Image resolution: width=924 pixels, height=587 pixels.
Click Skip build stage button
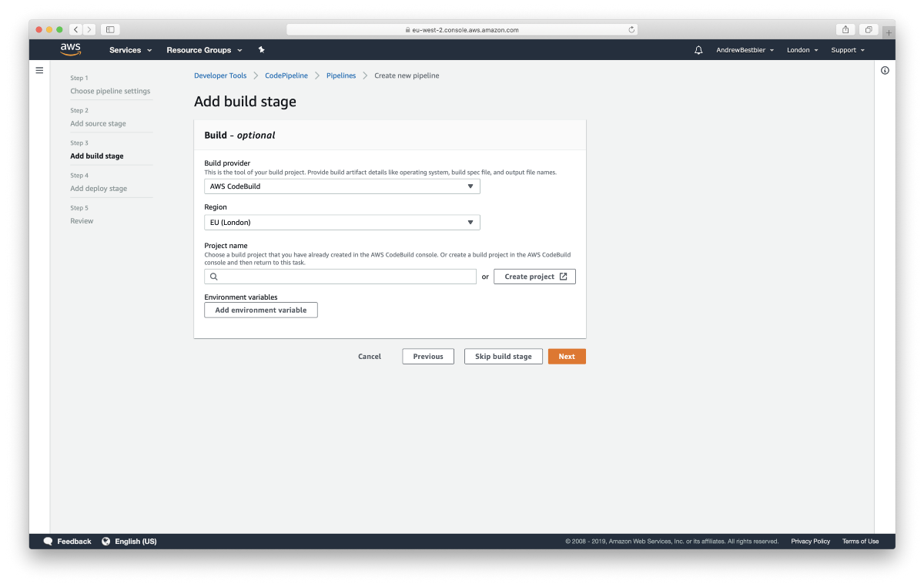tap(504, 357)
